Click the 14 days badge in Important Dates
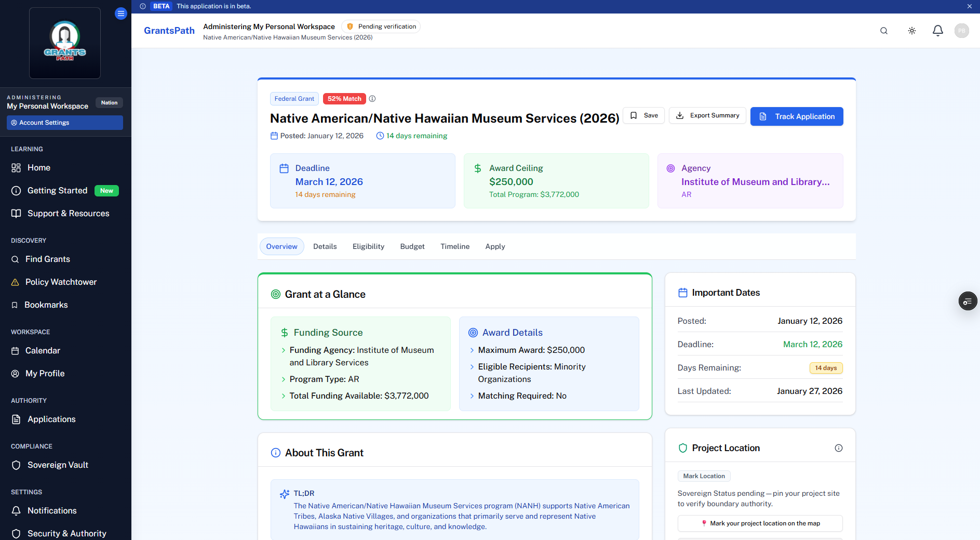The height and width of the screenshot is (540, 980). point(826,368)
